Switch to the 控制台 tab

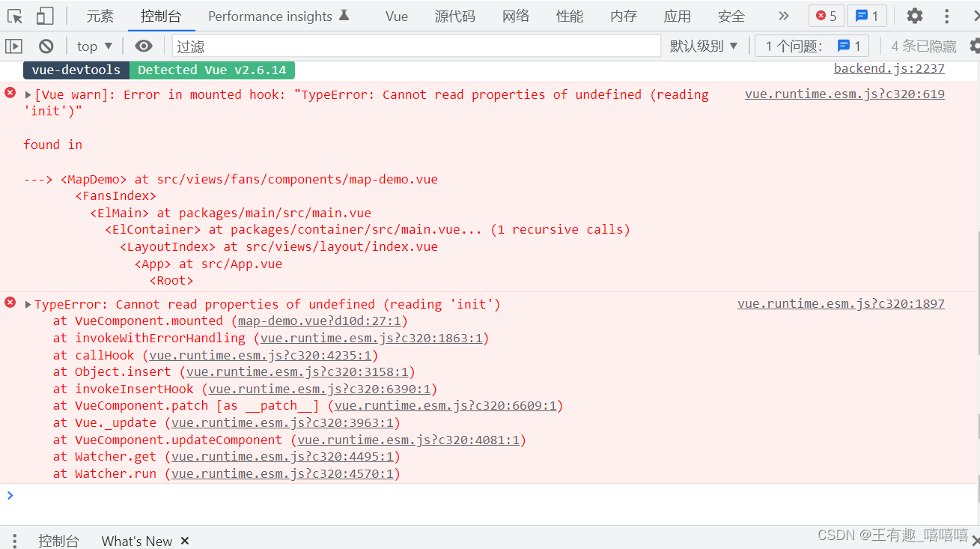point(160,16)
